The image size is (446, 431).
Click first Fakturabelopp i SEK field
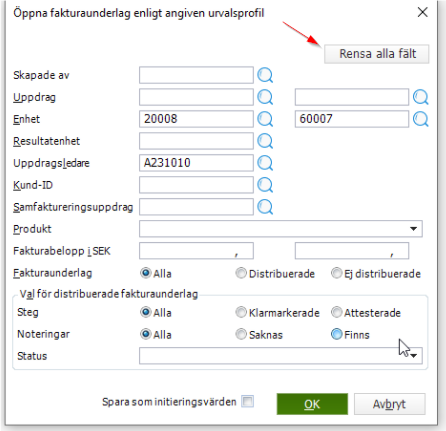196,251
